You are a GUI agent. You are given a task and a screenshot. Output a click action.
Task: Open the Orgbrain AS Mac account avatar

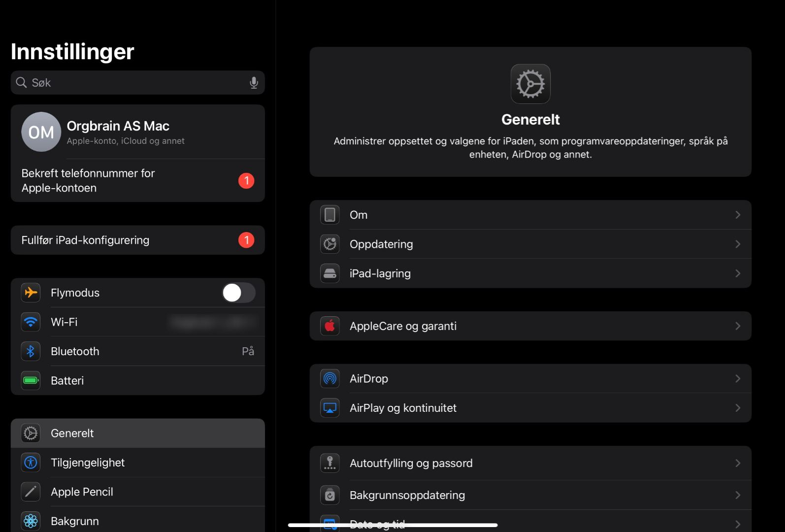(x=41, y=132)
